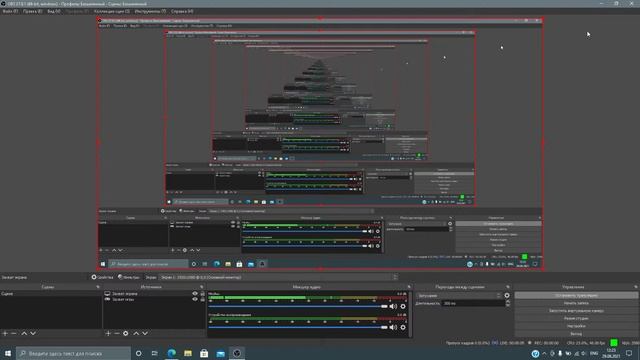Open Фильтры for selected source
This screenshot has width=640, height=360.
[129, 277]
